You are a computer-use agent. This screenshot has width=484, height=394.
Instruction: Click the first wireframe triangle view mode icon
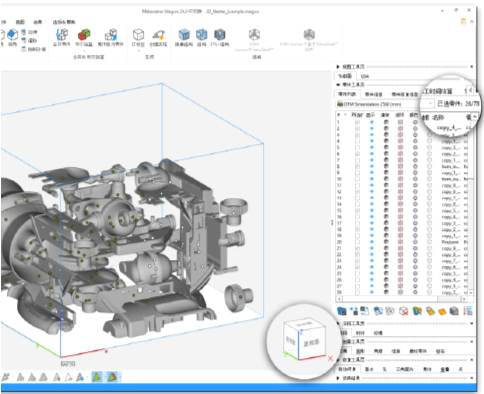click(20, 377)
